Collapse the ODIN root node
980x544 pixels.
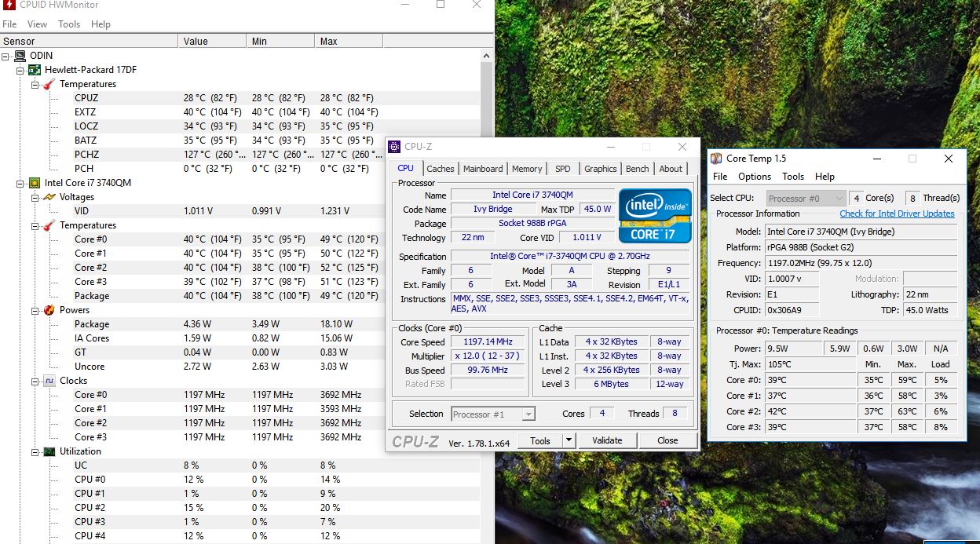point(5,56)
